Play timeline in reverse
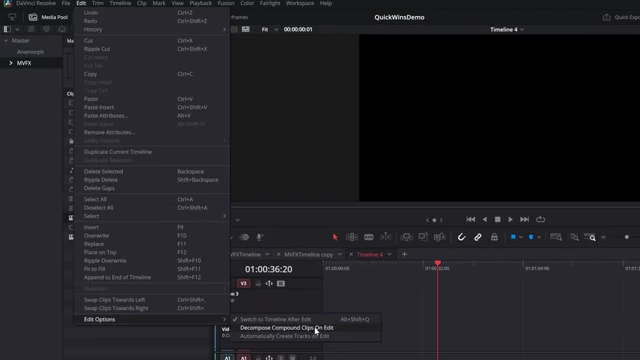 (x=484, y=220)
